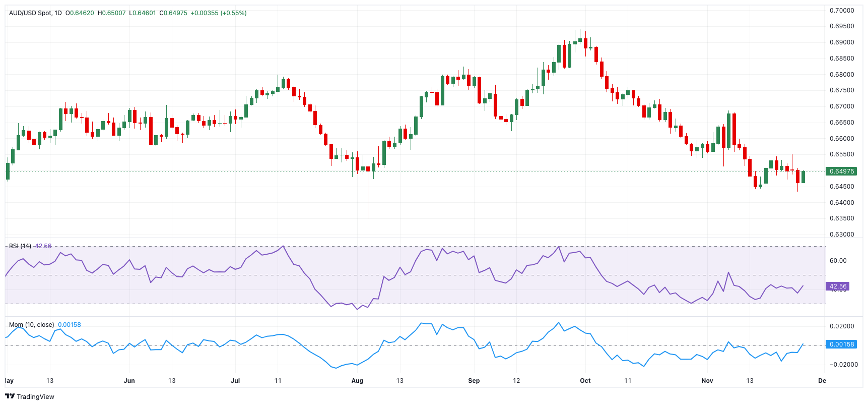This screenshot has width=868, height=405.
Task: Click the Sep label on the date axis
Action: click(474, 381)
